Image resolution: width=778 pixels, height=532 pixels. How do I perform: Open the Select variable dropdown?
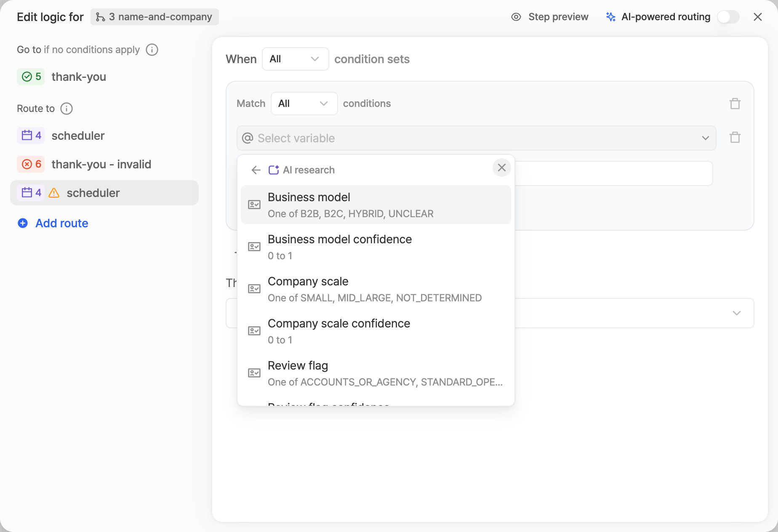click(x=476, y=138)
